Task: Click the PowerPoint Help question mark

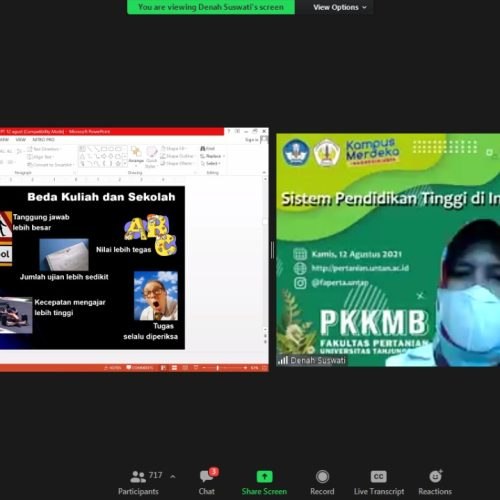Action: click(x=229, y=131)
